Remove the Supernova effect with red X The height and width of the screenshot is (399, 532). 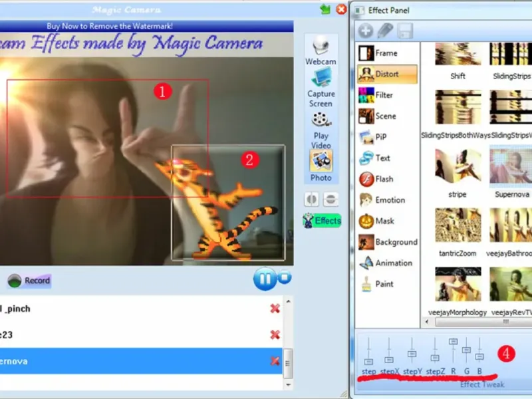tap(275, 361)
